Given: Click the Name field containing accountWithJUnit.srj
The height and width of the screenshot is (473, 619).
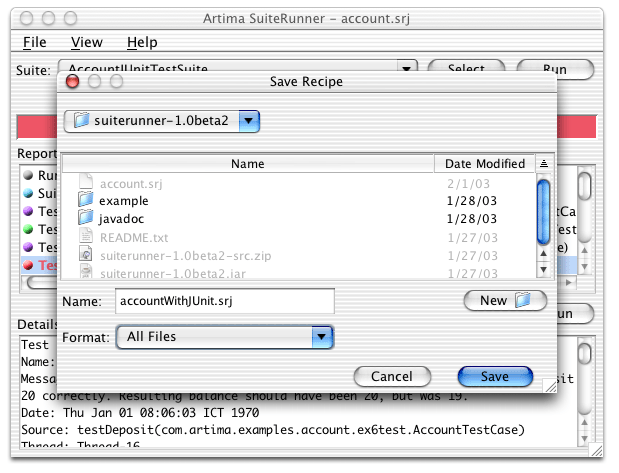Looking at the screenshot, I should (x=225, y=301).
